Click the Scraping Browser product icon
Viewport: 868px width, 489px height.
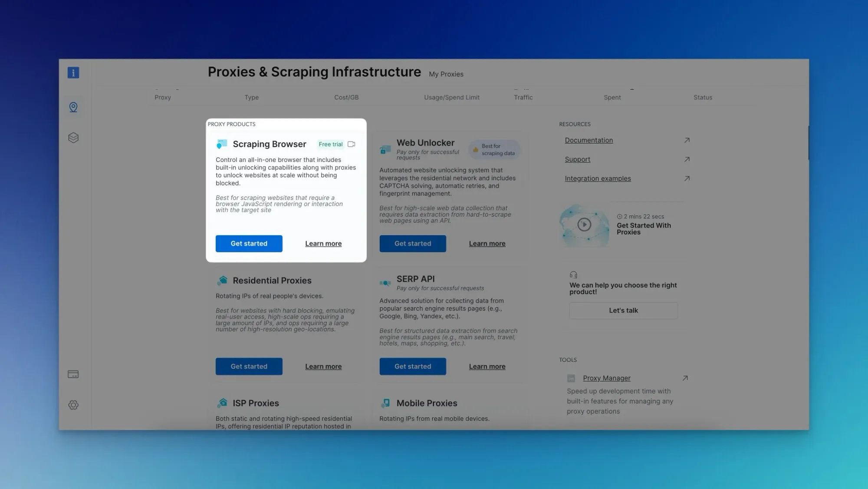point(221,144)
